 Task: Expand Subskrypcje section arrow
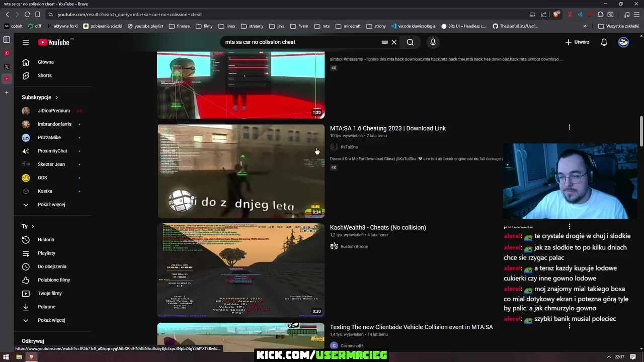tap(56, 98)
